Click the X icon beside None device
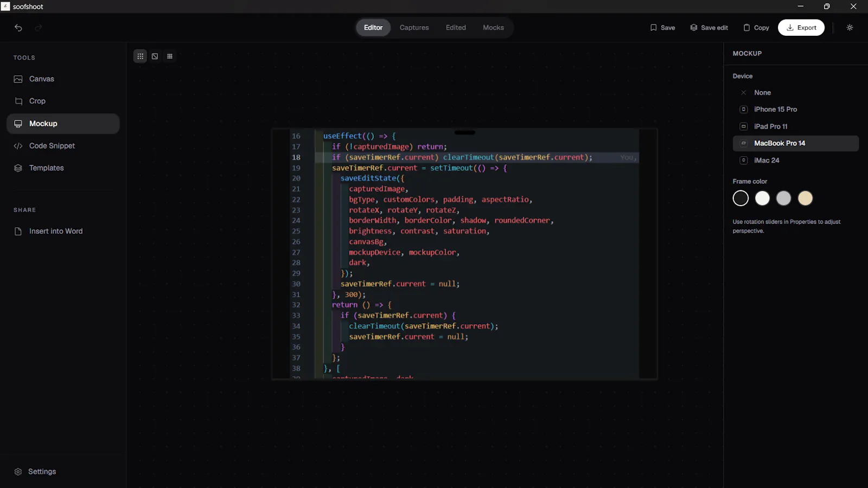The height and width of the screenshot is (488, 868). 744,93
